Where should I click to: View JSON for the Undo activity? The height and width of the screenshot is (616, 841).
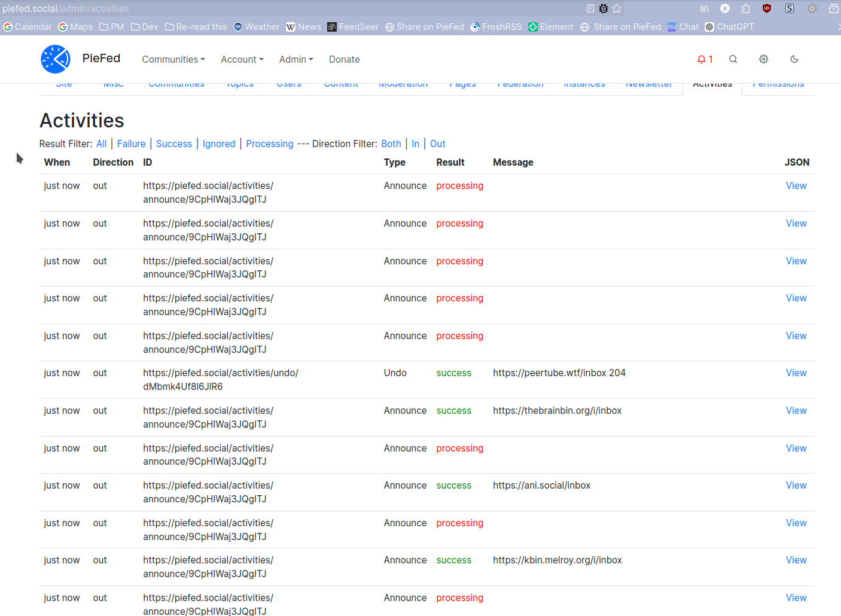pos(796,373)
